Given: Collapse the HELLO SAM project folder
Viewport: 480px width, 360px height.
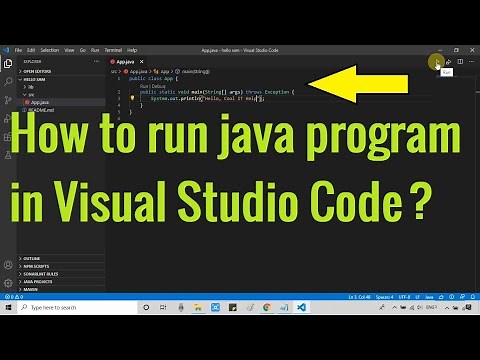Looking at the screenshot, I should click(x=61, y=79).
